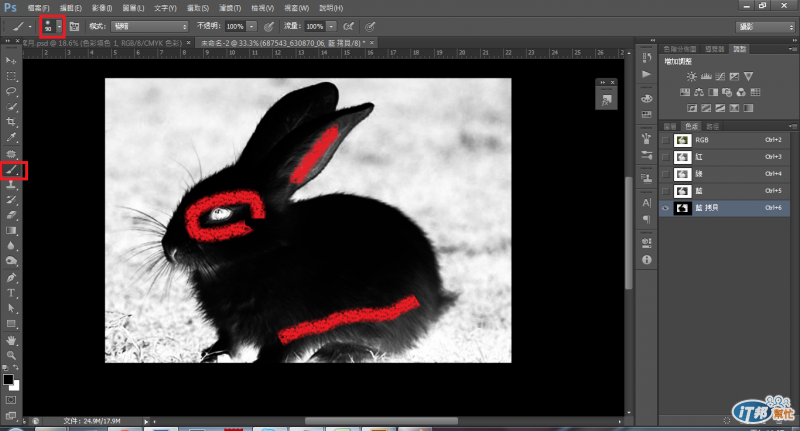Select the Blur tool
This screenshot has height=431, width=800.
tap(11, 246)
